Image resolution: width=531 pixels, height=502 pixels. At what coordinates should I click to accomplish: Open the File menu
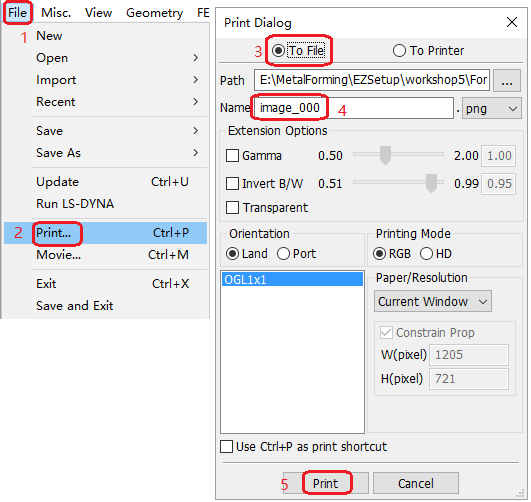18,13
